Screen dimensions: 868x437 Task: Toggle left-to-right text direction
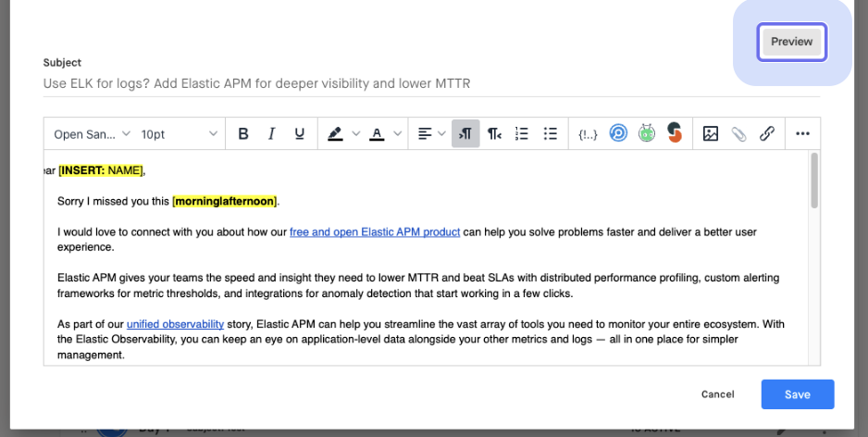tap(465, 133)
